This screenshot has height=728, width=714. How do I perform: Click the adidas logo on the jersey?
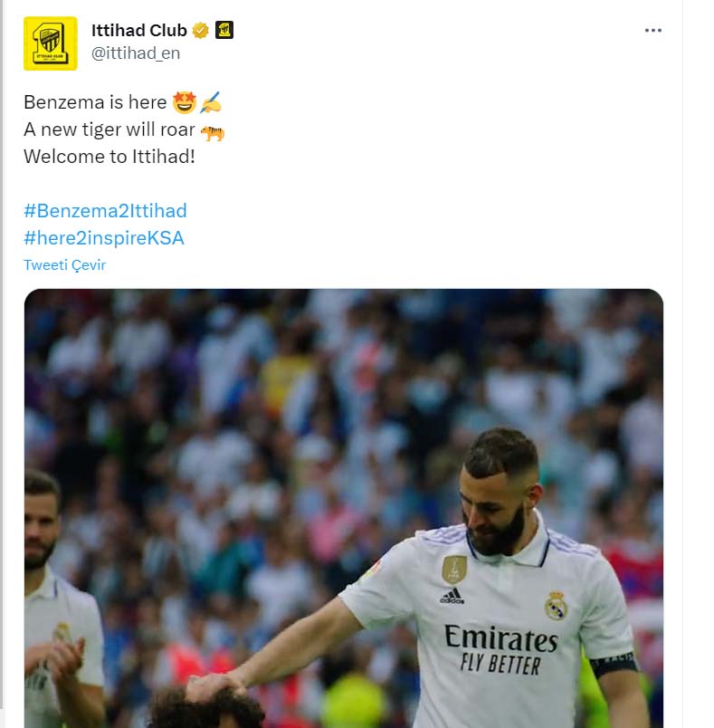(452, 596)
